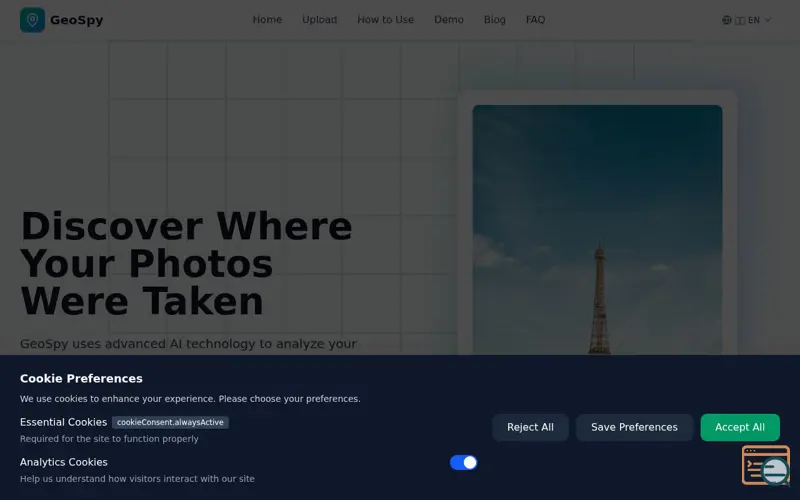The height and width of the screenshot is (500, 800).
Task: Click the GeoSpy map pin logo icon
Action: coord(32,20)
